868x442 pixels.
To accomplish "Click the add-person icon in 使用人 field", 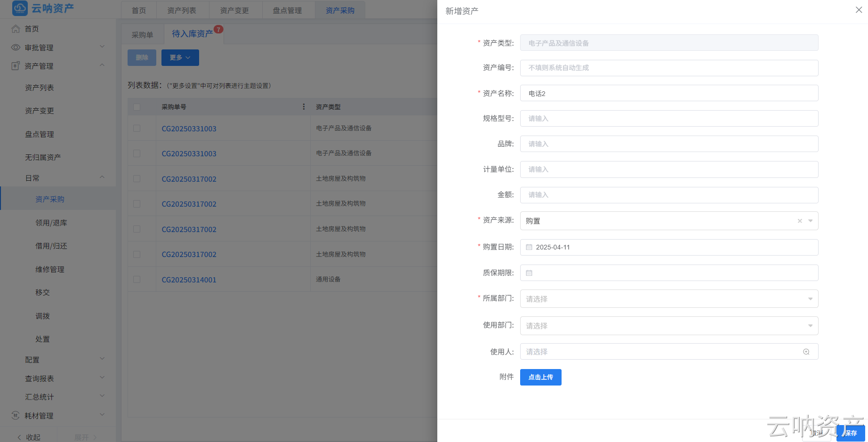I will [805, 351].
